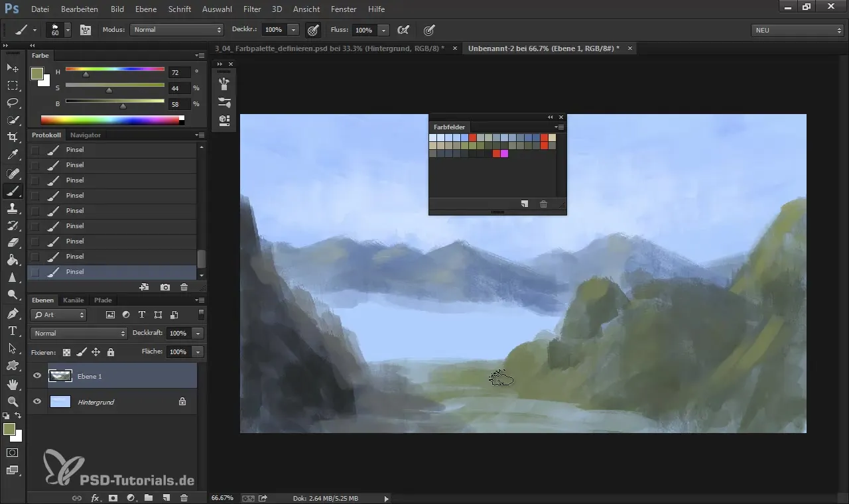
Task: Select the Pen tool
Action: (x=13, y=313)
